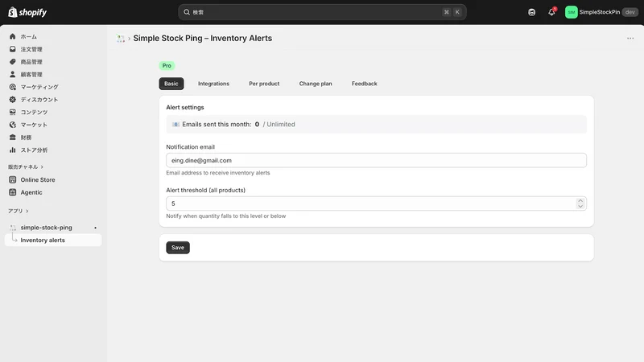Viewport: 644px width, 362px height.
Task: Increase alert threshold with up stepper arrow
Action: click(580, 200)
